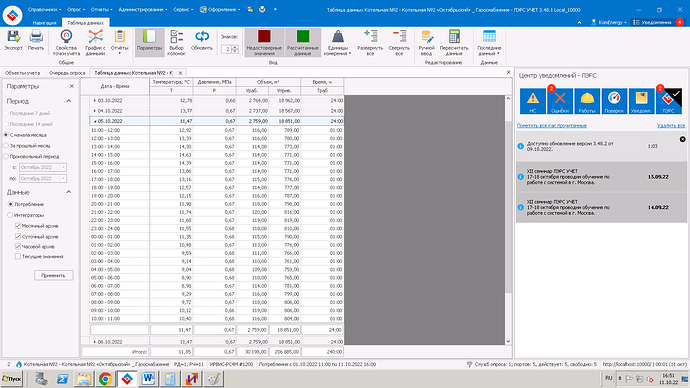Open the Уведомл. notifications filter

coord(641,101)
